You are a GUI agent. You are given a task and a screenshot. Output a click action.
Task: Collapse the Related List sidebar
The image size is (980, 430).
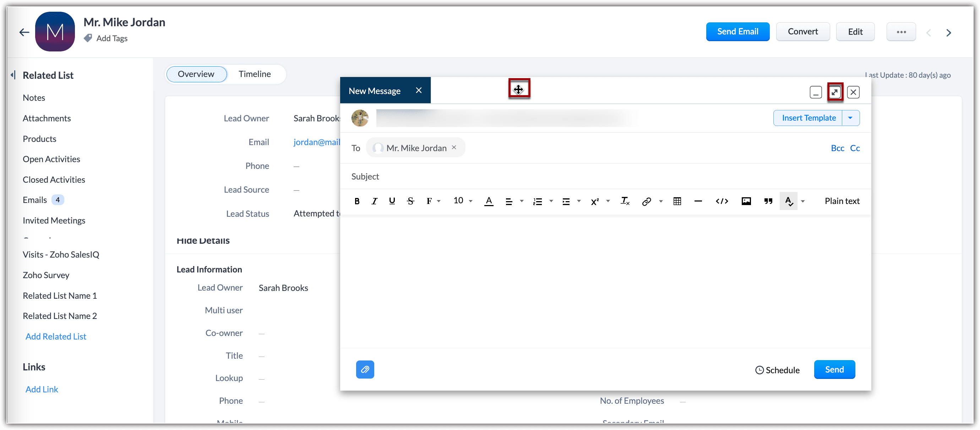pos(13,75)
